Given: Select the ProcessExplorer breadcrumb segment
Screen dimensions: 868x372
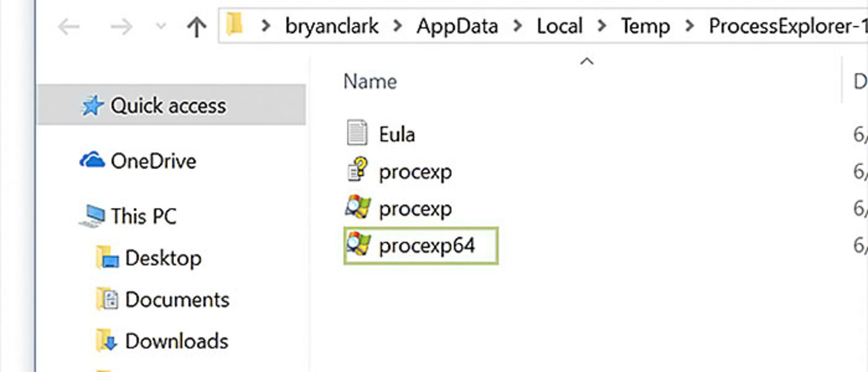Looking at the screenshot, I should click(x=788, y=26).
